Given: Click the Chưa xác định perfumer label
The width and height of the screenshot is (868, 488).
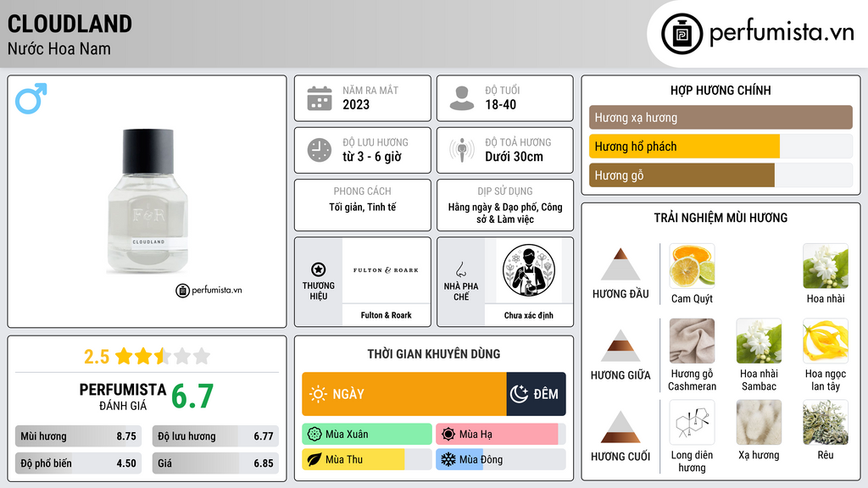Looking at the screenshot, I should coord(529,315).
